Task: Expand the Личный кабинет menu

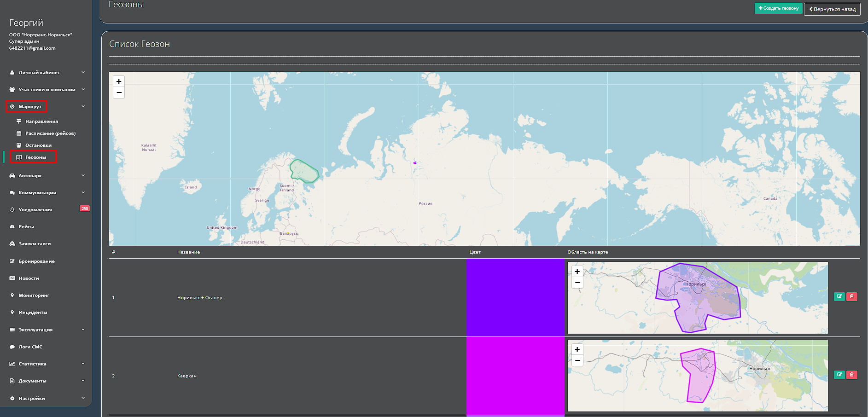Action: coord(39,73)
